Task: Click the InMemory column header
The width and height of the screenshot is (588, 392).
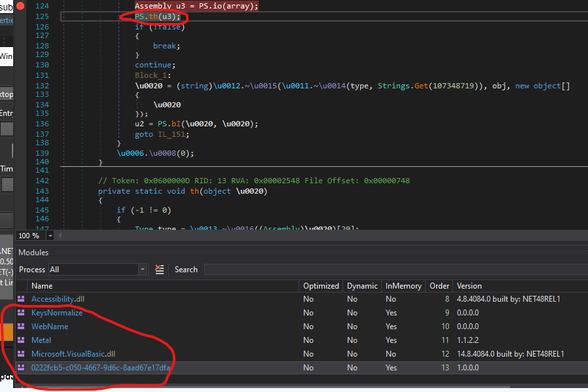Action: (403, 286)
